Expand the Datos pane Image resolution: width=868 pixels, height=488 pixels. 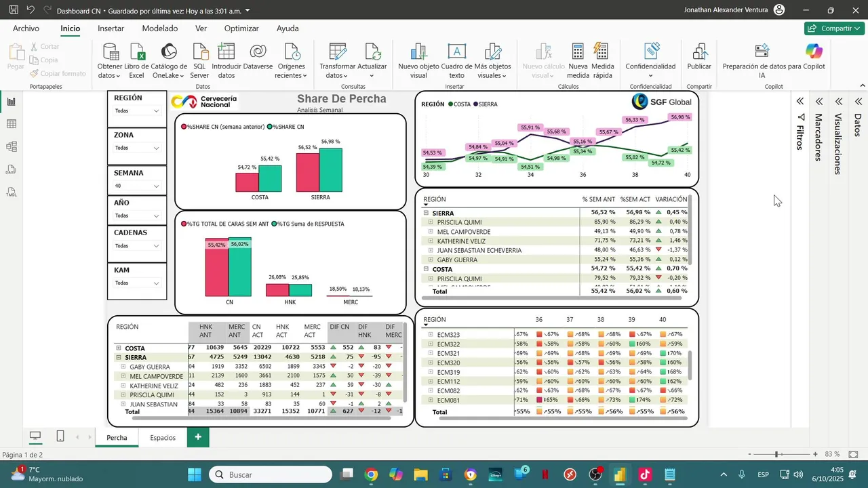(x=858, y=102)
